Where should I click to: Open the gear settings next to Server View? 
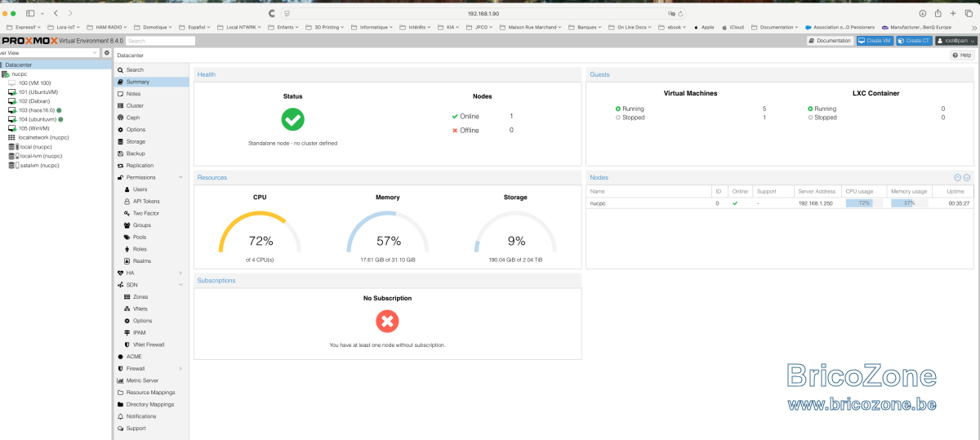[x=106, y=52]
